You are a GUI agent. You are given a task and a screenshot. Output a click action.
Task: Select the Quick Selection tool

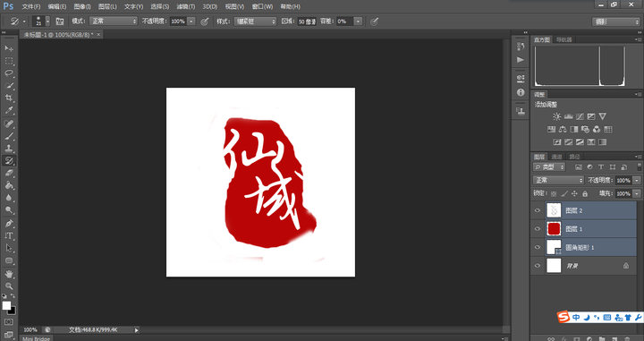pos(9,85)
